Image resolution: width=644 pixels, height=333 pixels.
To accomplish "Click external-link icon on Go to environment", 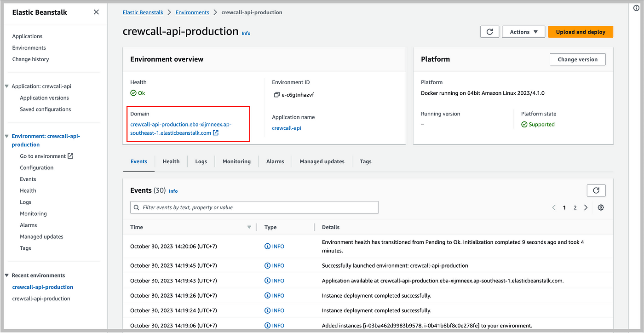I will pyautogui.click(x=70, y=156).
